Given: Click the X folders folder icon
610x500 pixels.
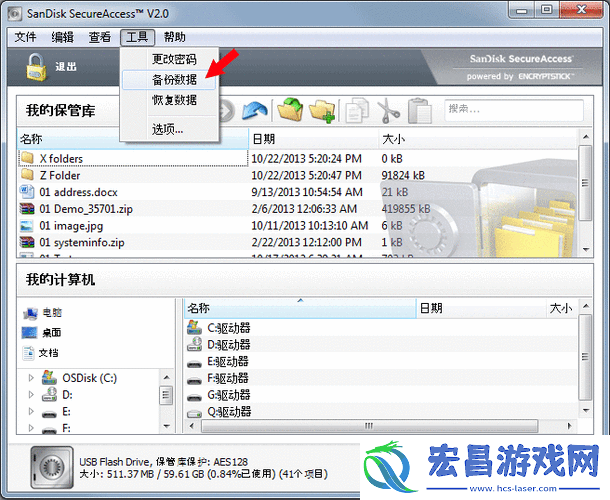Looking at the screenshot, I should pos(27,158).
